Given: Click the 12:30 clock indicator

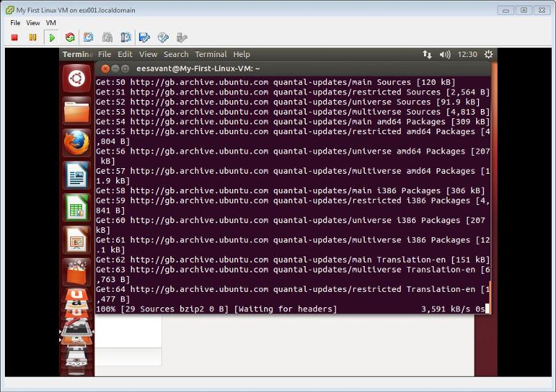Looking at the screenshot, I should pyautogui.click(x=467, y=54).
